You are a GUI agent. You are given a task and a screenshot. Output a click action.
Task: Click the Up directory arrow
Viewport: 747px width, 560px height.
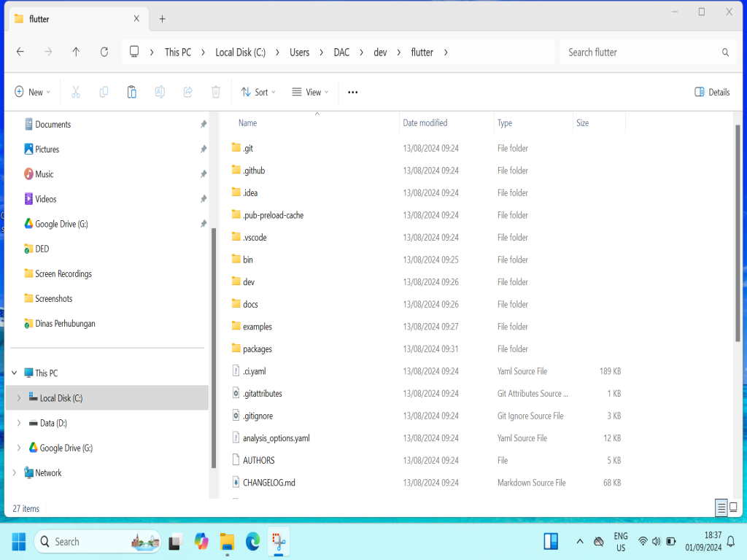point(76,52)
